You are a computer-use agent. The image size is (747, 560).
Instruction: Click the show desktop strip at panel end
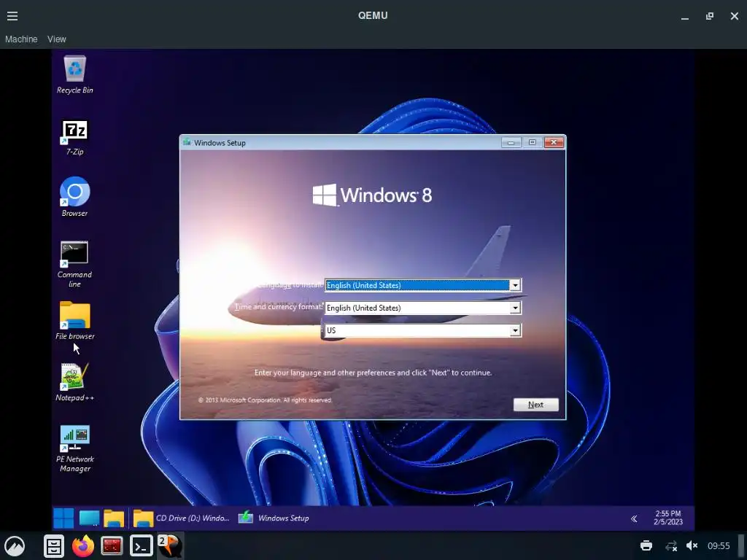coord(741,545)
